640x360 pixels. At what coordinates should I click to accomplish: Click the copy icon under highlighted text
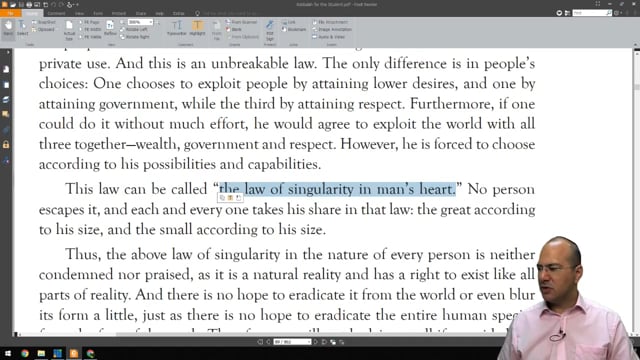222,198
